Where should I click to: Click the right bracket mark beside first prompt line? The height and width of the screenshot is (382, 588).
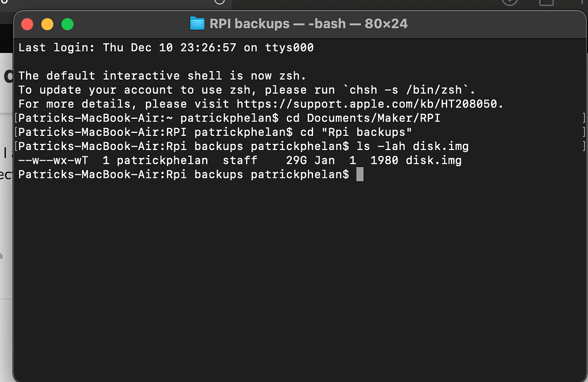[x=583, y=118]
